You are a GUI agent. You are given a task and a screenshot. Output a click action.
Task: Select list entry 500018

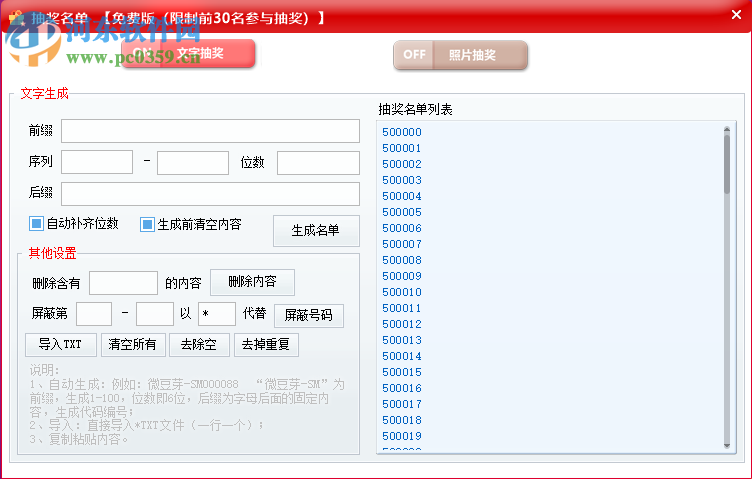pyautogui.click(x=402, y=420)
